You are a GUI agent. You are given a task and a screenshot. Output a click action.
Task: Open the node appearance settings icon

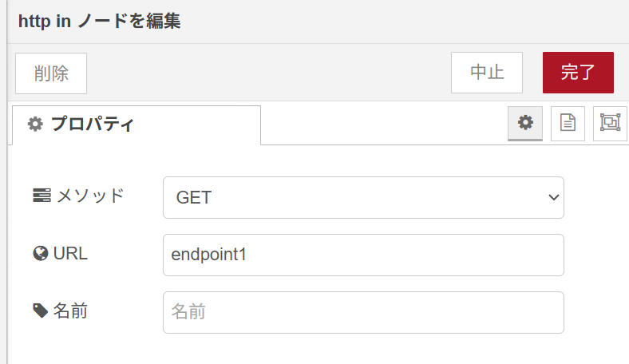(x=610, y=123)
